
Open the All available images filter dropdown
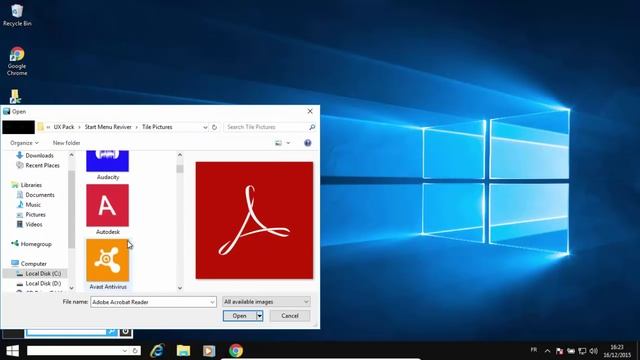(266, 302)
